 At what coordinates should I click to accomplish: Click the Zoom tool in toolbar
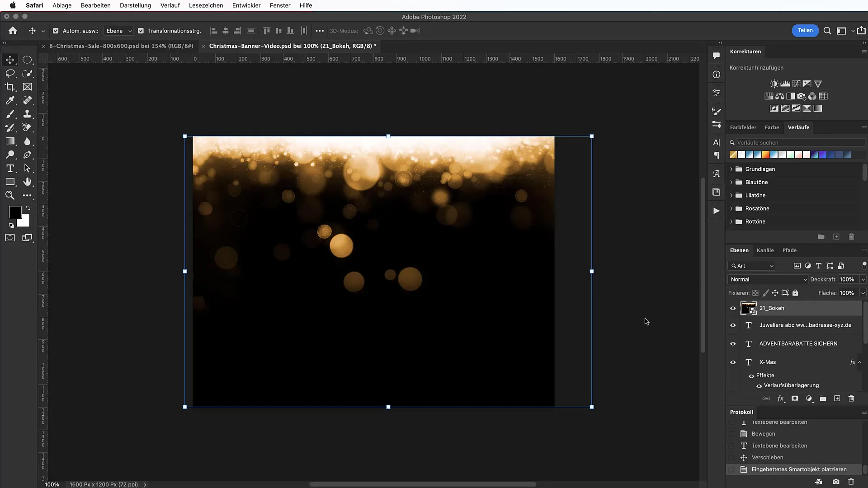pyautogui.click(x=10, y=195)
